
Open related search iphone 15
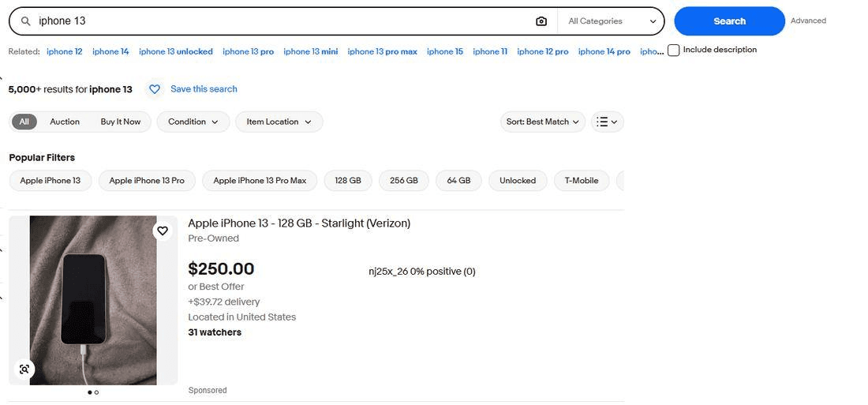(445, 51)
